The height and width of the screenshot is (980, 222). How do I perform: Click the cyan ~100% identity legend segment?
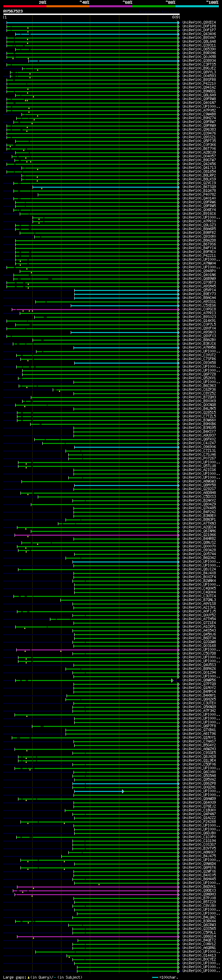click(x=197, y=6)
